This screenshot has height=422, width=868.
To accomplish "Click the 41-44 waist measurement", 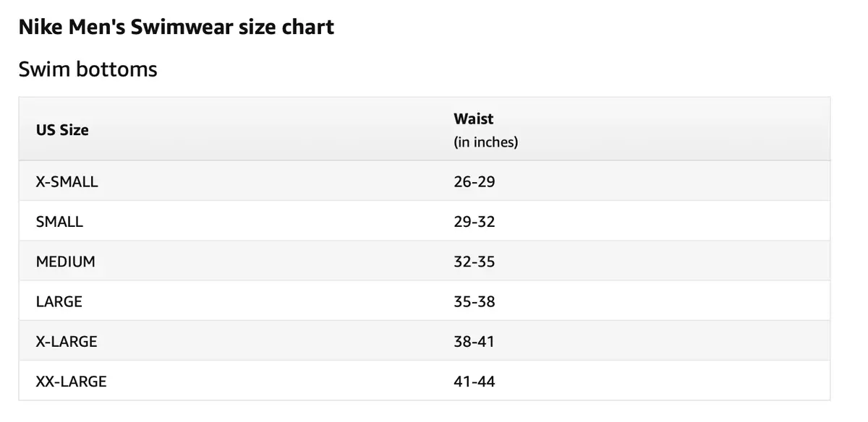I will click(x=475, y=381).
